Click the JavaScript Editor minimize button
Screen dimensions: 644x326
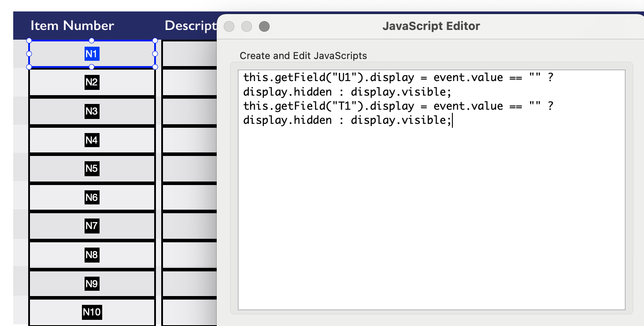pos(247,26)
